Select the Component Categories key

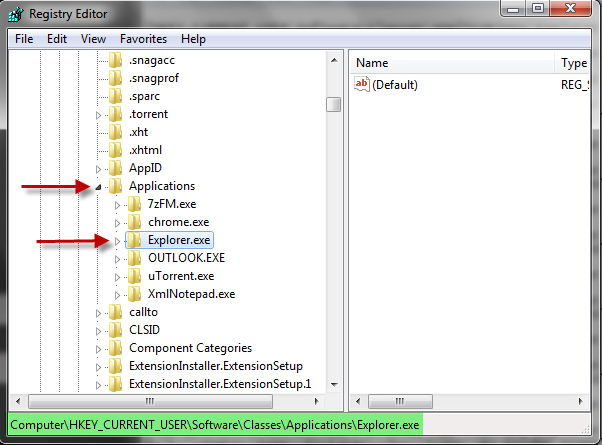[x=190, y=348]
